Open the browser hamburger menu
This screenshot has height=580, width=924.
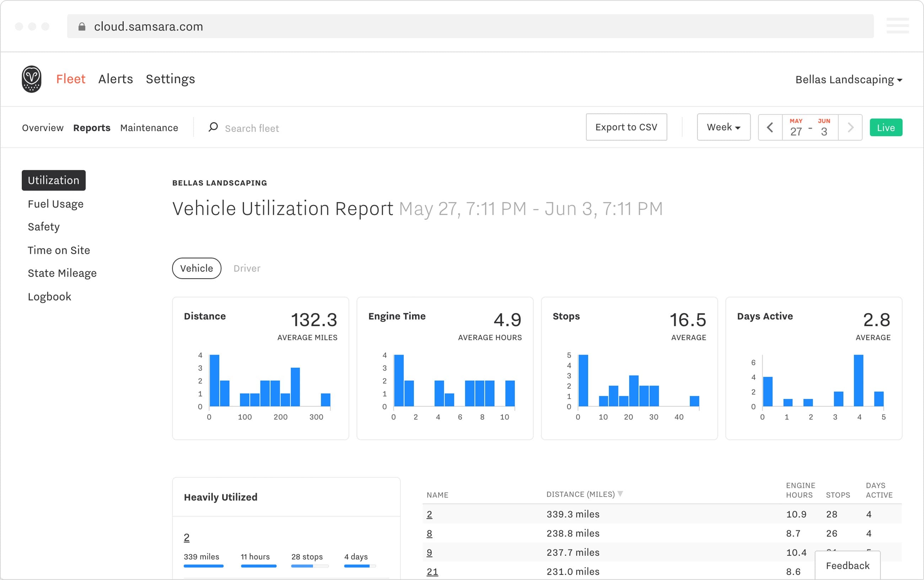click(898, 26)
